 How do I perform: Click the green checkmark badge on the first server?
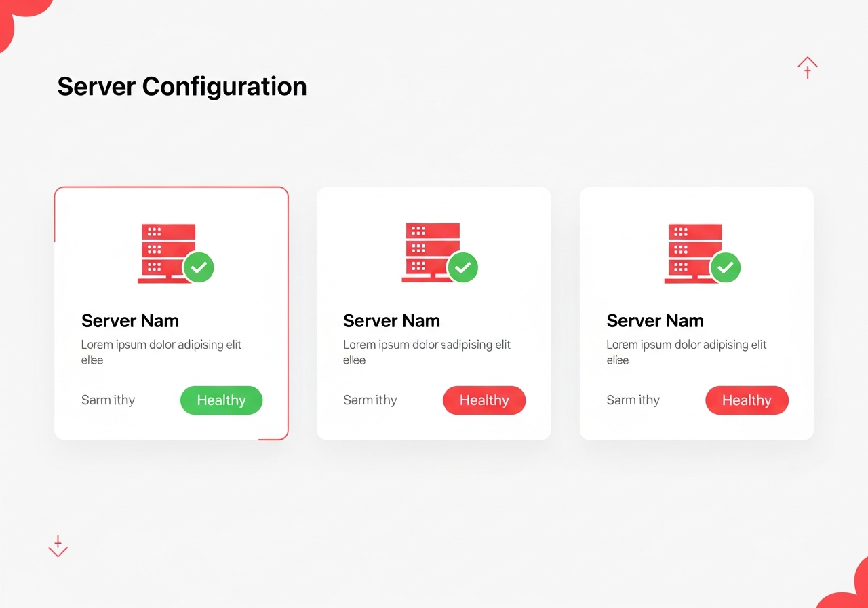coord(199,267)
